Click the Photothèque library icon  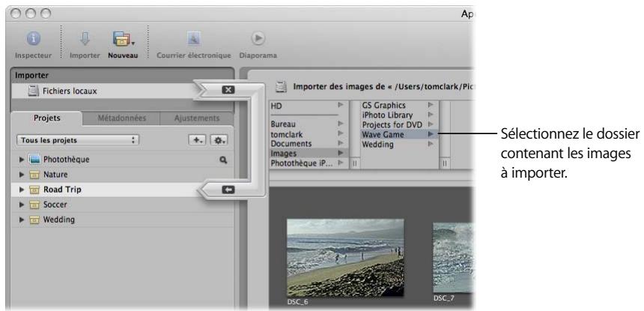pyautogui.click(x=34, y=160)
